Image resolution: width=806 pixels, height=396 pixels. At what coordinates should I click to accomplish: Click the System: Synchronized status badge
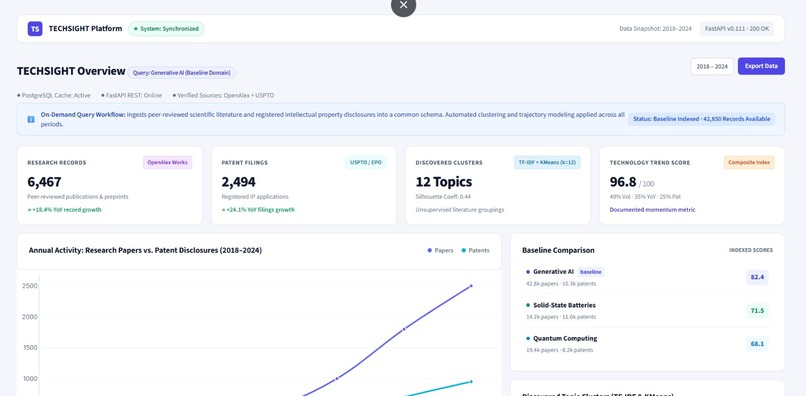(x=166, y=29)
